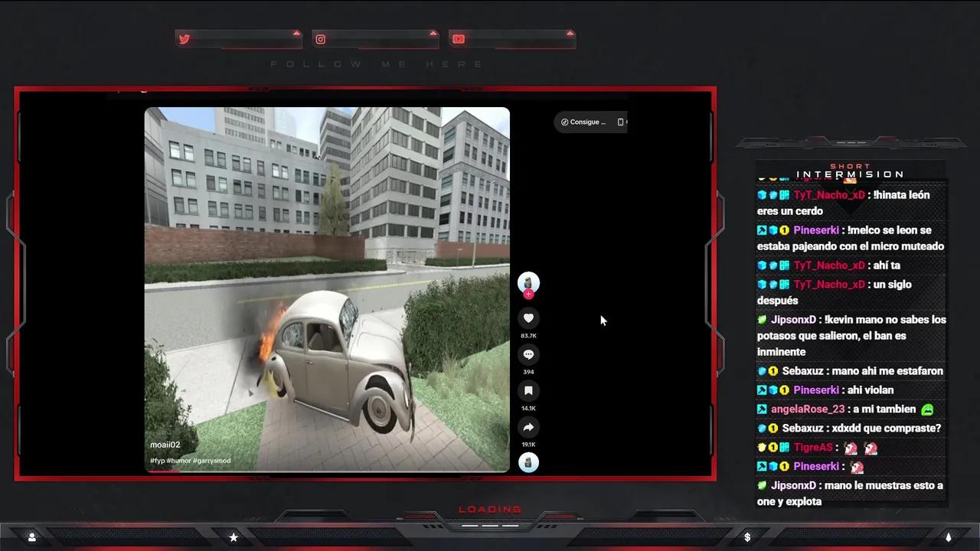Like the video with the heart icon
This screenshot has width=980, height=551.
(x=528, y=318)
